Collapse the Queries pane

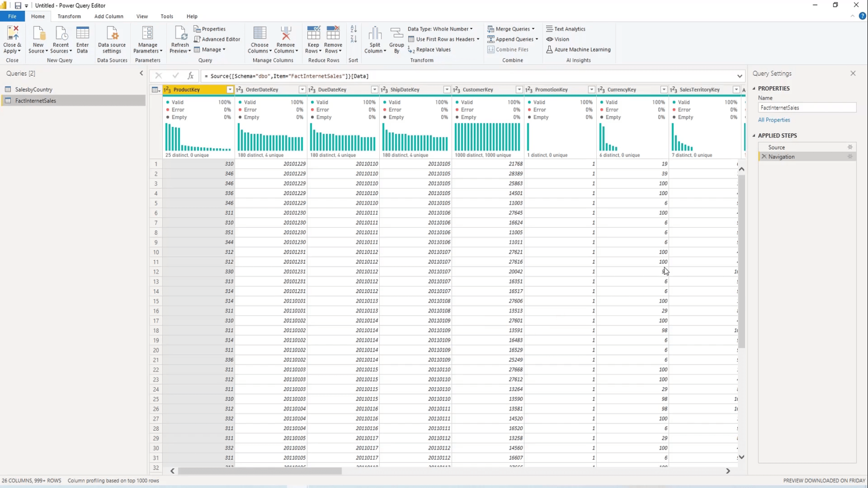pos(141,73)
